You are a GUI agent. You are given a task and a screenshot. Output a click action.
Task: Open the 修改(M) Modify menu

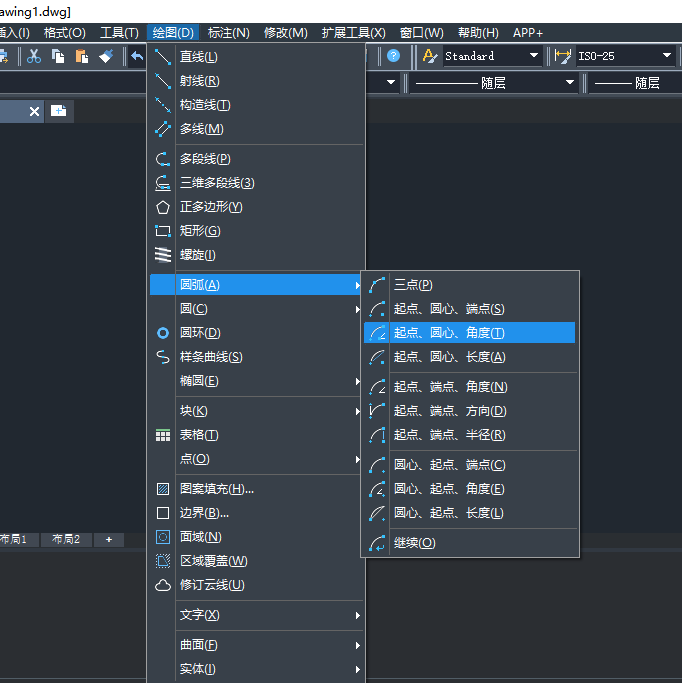click(x=286, y=33)
